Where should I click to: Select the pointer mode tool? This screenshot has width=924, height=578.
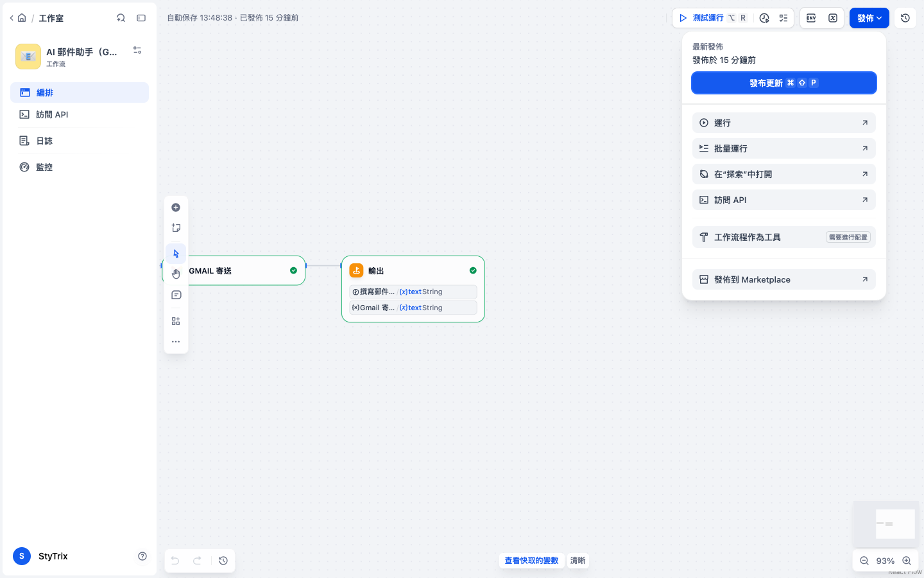[x=176, y=254]
